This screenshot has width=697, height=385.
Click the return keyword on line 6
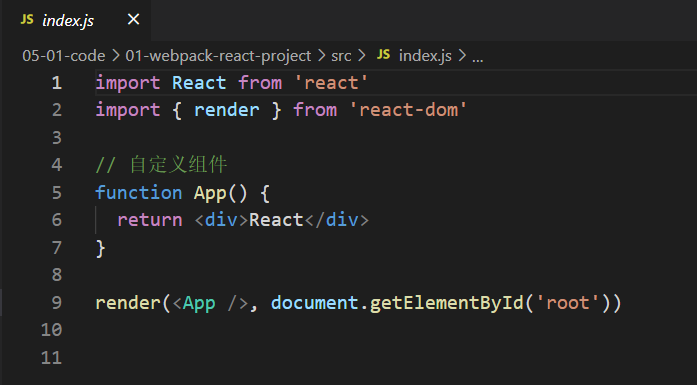click(150, 220)
